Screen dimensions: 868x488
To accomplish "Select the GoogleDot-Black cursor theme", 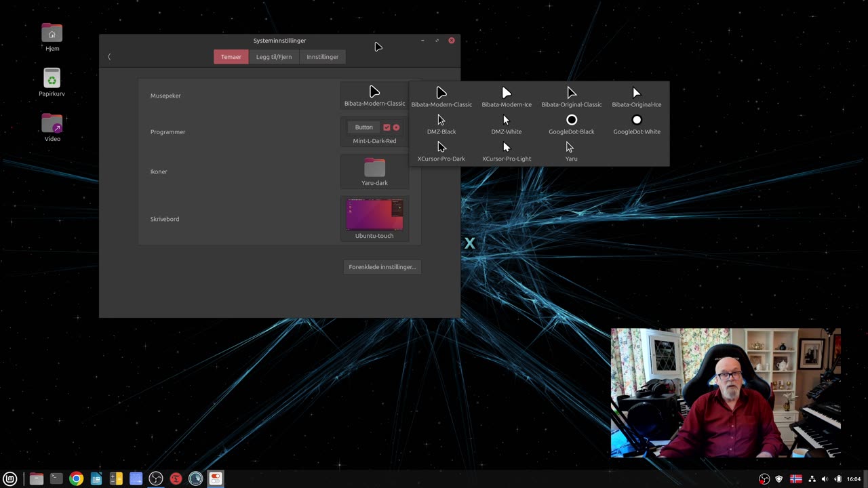I will tap(571, 125).
